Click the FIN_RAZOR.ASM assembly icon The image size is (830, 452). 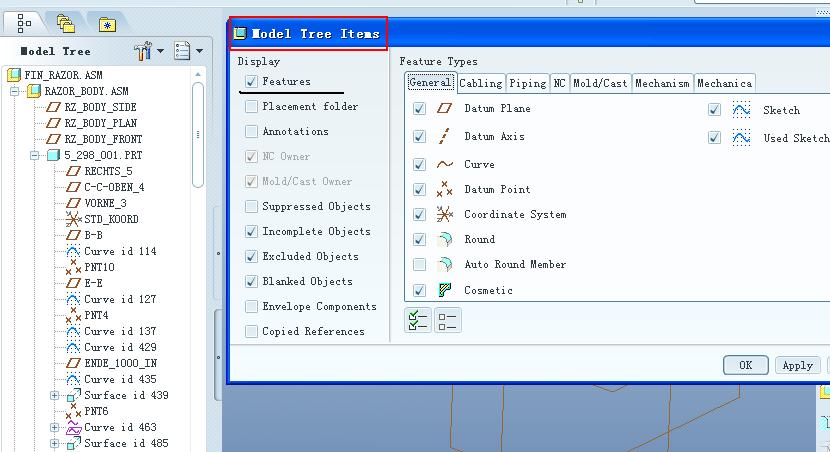point(14,75)
